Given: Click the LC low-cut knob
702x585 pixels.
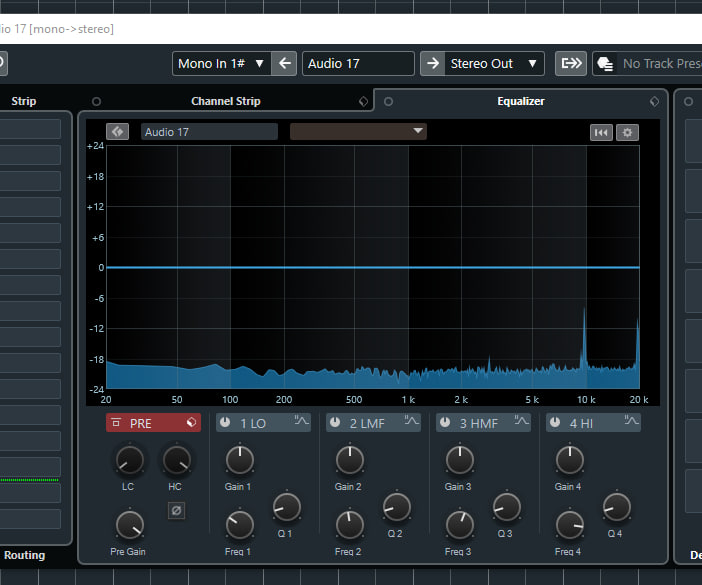Looking at the screenshot, I should (130, 460).
